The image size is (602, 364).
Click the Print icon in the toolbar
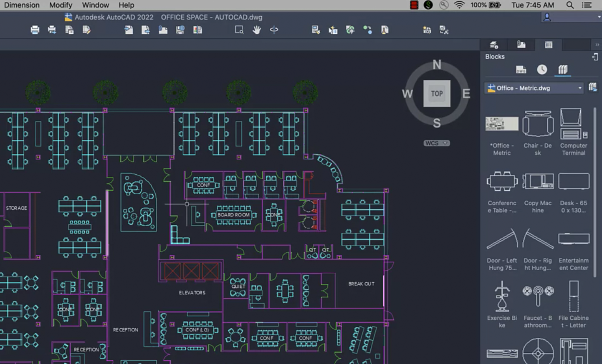pos(35,30)
